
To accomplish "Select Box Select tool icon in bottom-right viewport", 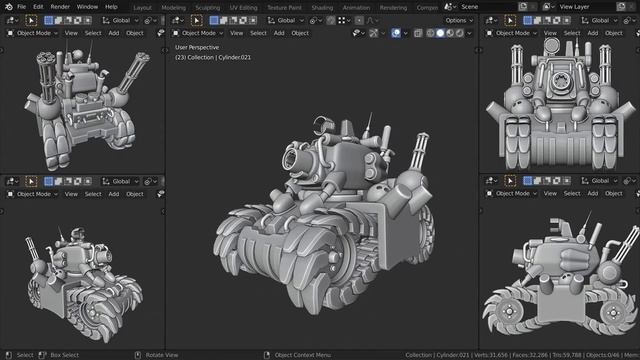I will tap(510, 181).
